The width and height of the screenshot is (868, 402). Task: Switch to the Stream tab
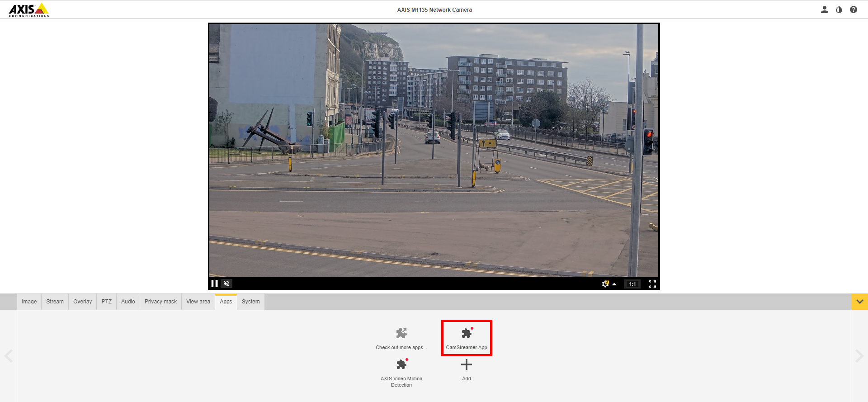pyautogui.click(x=55, y=302)
